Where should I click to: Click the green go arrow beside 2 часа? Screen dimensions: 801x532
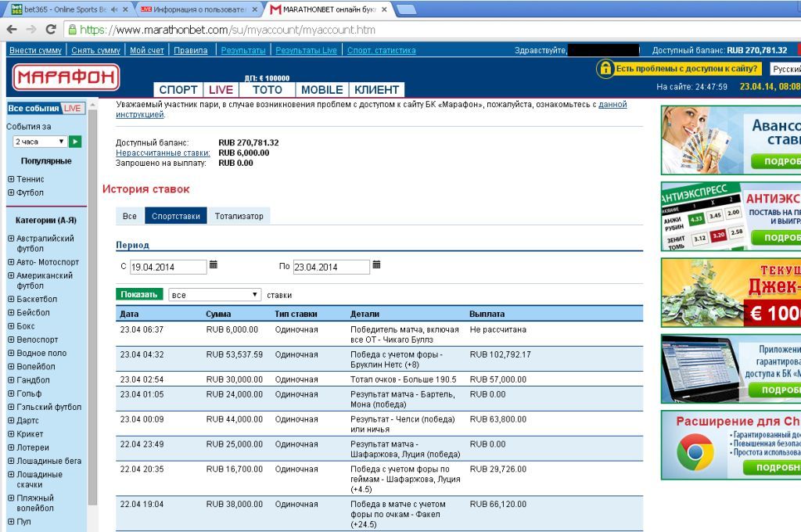tap(75, 142)
